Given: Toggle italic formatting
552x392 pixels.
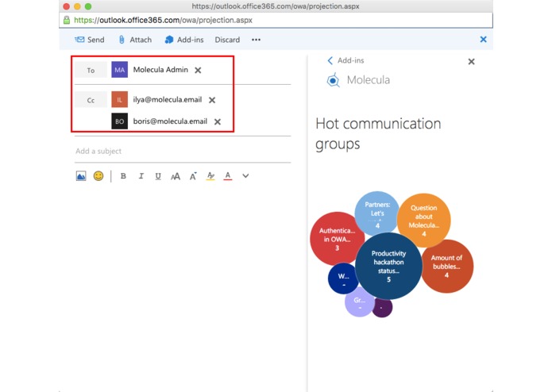Looking at the screenshot, I should [x=141, y=176].
